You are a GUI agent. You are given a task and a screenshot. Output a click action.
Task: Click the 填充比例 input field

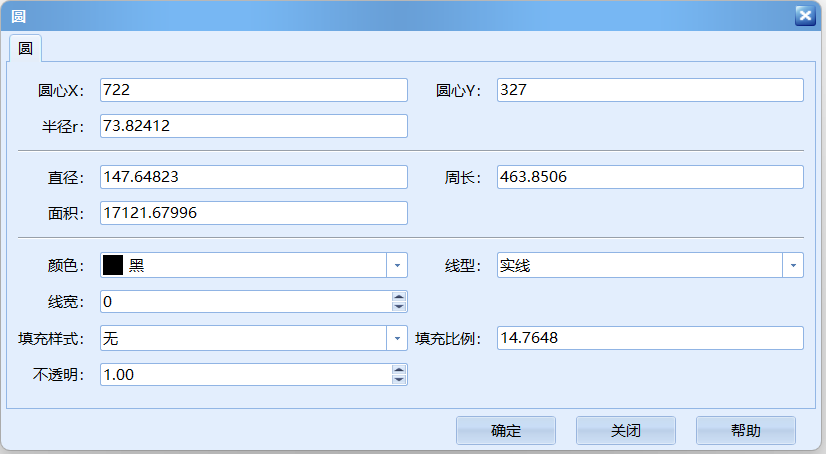650,338
